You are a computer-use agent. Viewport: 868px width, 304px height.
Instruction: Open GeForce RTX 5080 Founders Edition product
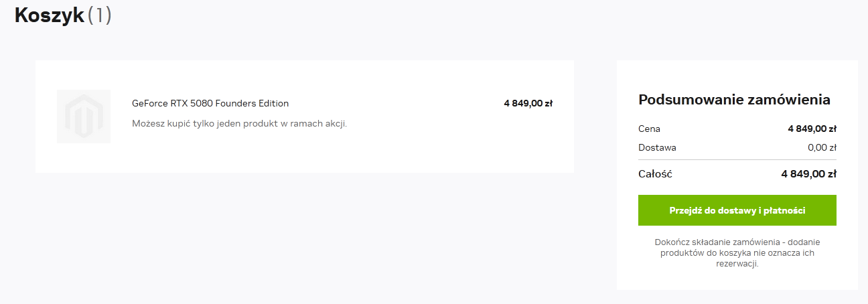[x=210, y=103]
